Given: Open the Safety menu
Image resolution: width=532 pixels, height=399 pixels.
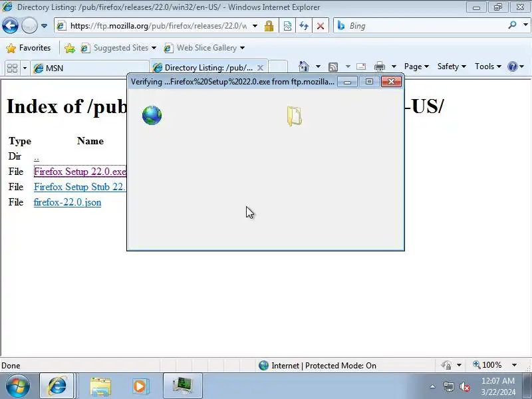Looking at the screenshot, I should pyautogui.click(x=452, y=66).
